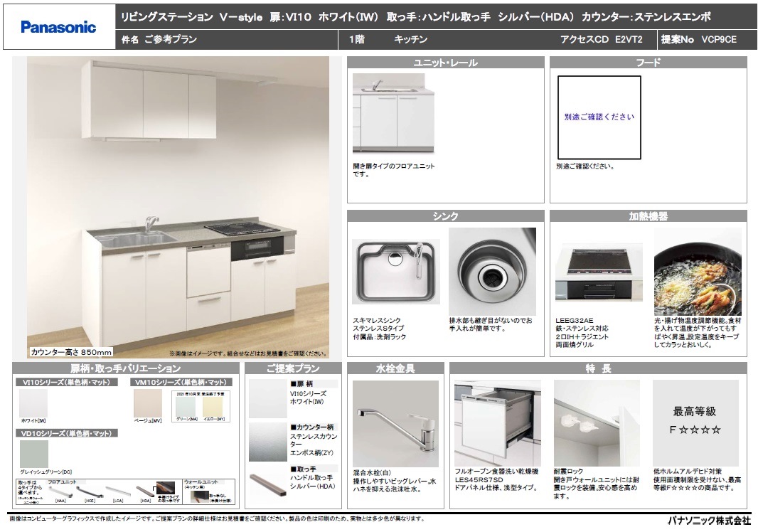
Task: Click the 2021年10月末 受注終了予定 notice
Action: coord(200,394)
